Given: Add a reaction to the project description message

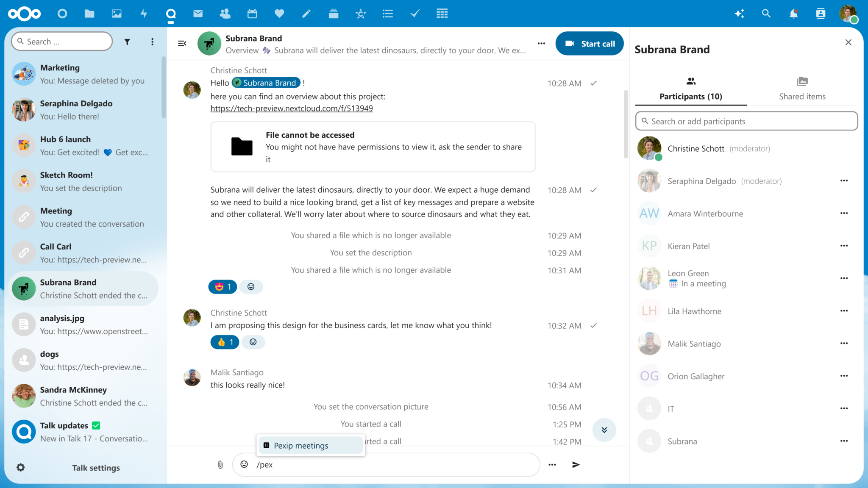Looking at the screenshot, I should [251, 286].
